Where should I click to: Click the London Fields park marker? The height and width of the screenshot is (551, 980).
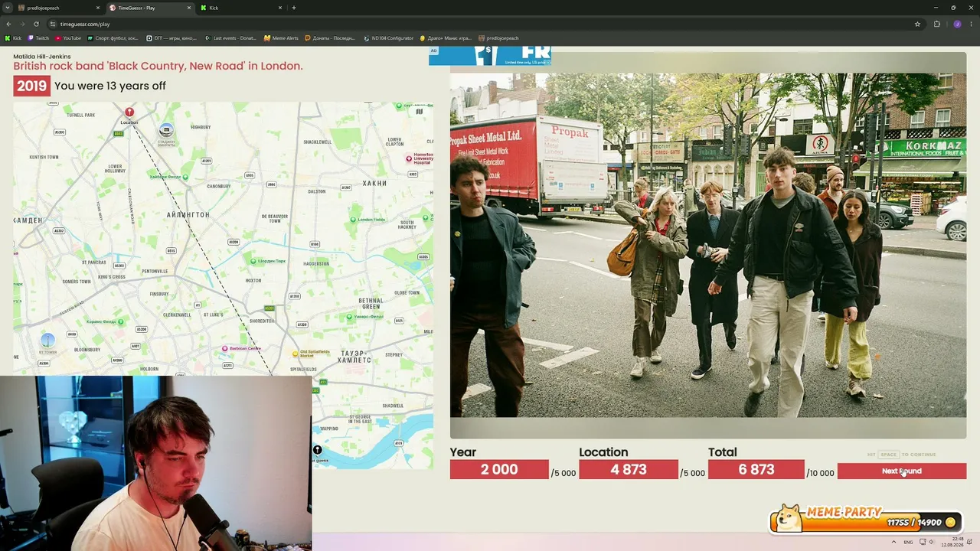(x=353, y=220)
